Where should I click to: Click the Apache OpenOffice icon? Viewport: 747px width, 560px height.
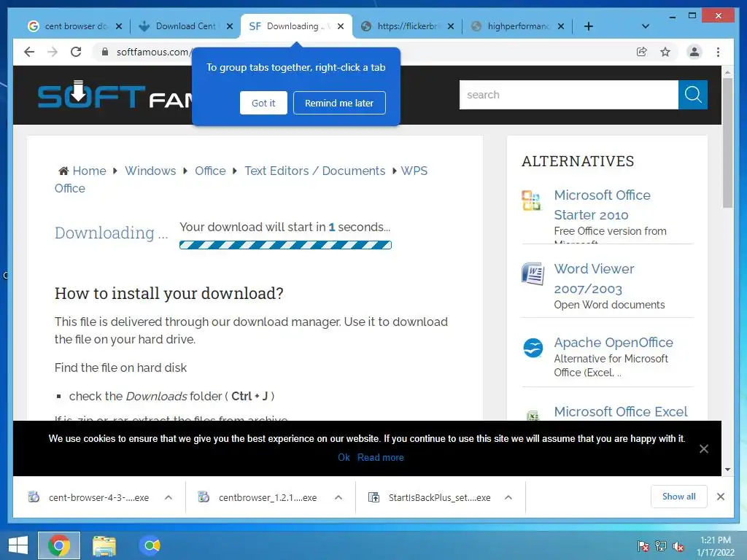click(533, 348)
